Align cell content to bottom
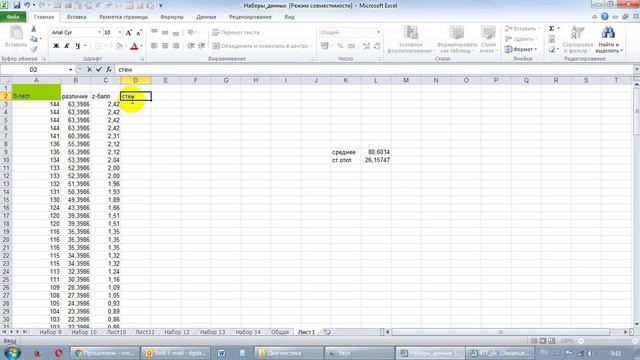Viewport: 640px width, 360px height. pos(176,32)
